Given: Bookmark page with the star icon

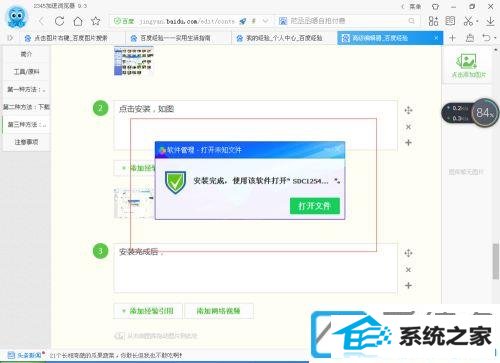Looking at the screenshot, I should [x=96, y=21].
